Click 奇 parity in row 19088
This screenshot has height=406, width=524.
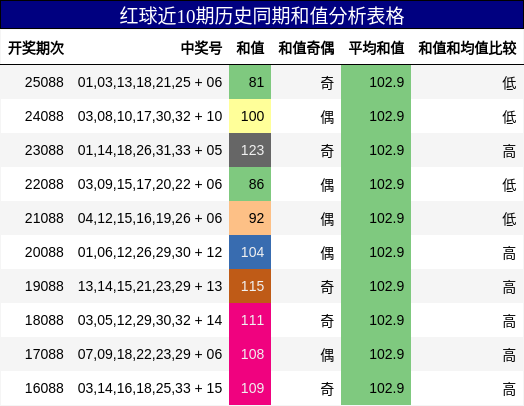(327, 287)
